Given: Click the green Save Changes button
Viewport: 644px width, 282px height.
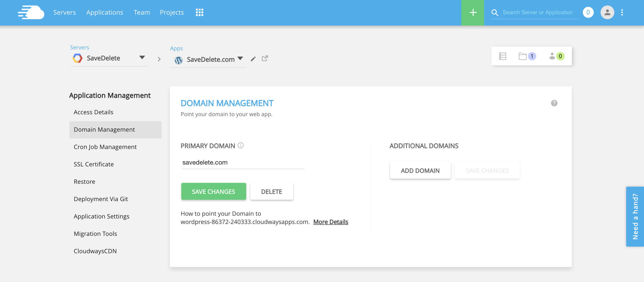Looking at the screenshot, I should tap(214, 192).
